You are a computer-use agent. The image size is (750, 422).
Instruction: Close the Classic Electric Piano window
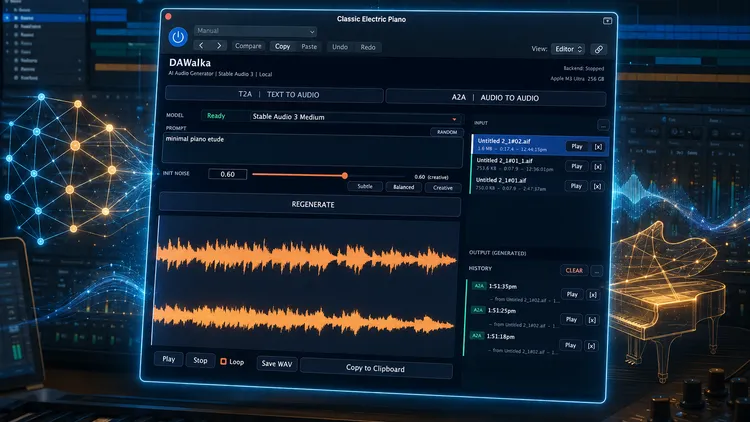pyautogui.click(x=168, y=17)
